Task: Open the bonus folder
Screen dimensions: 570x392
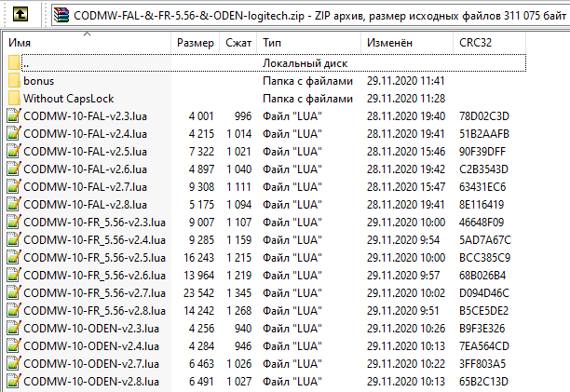Action: pyautogui.click(x=38, y=81)
